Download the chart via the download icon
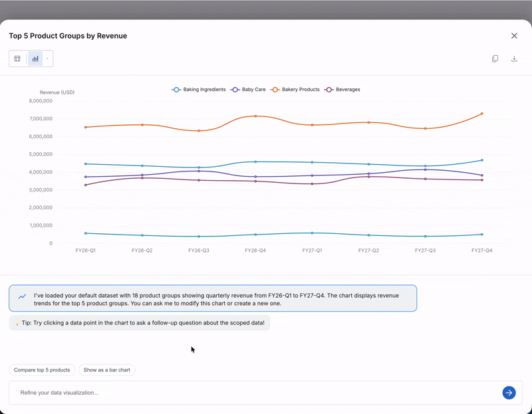The image size is (532, 414). 514,58
